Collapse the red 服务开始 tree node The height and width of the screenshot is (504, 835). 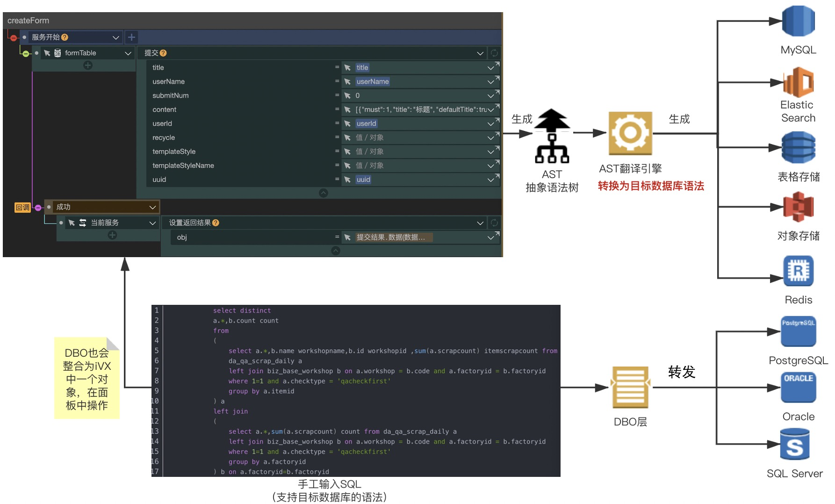coord(14,37)
